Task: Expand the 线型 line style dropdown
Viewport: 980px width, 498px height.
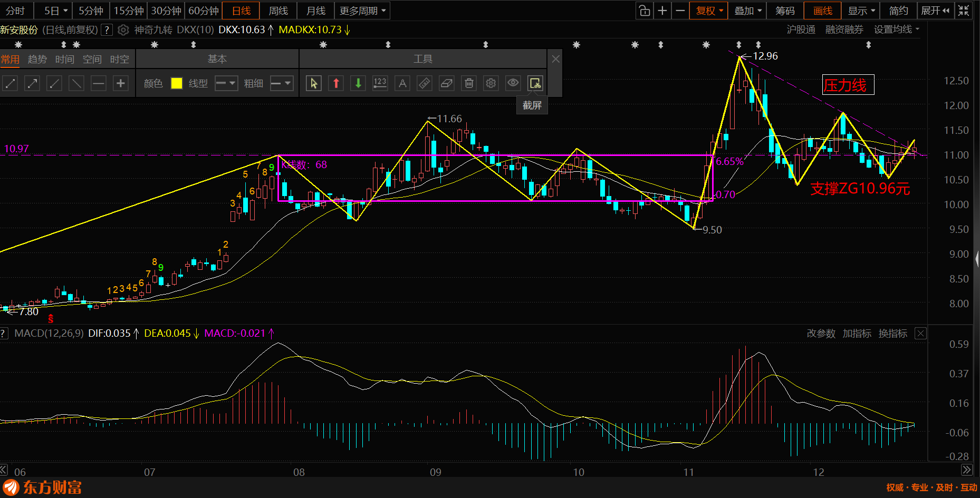Action: click(226, 83)
